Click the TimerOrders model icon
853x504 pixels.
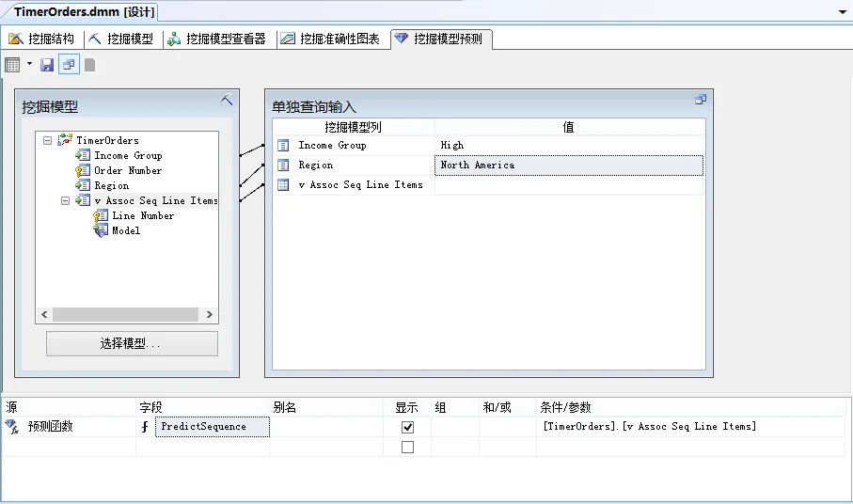65,140
